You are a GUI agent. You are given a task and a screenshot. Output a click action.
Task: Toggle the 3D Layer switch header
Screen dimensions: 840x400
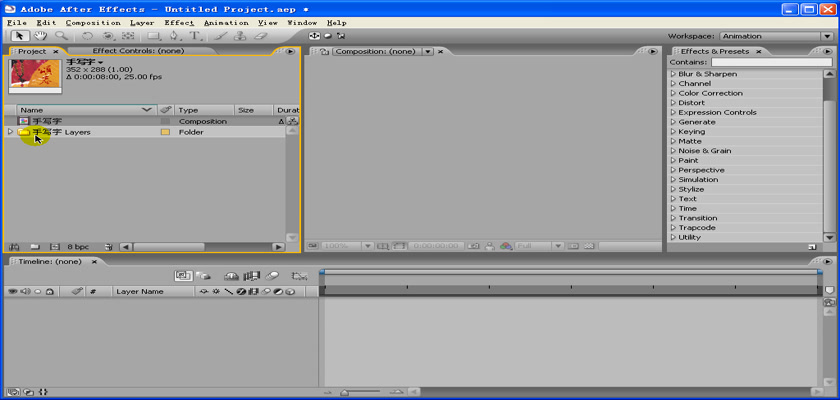[290, 292]
